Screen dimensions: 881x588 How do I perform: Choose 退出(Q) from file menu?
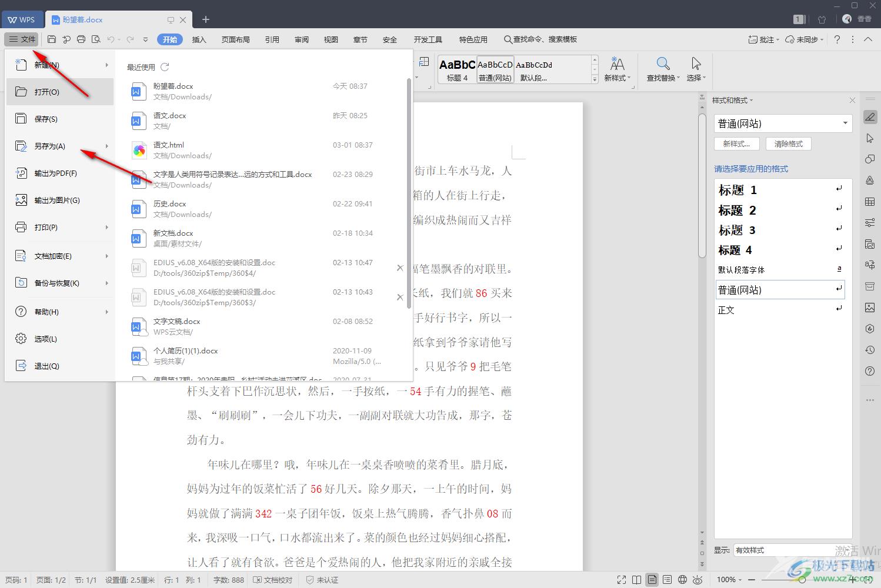click(x=60, y=366)
